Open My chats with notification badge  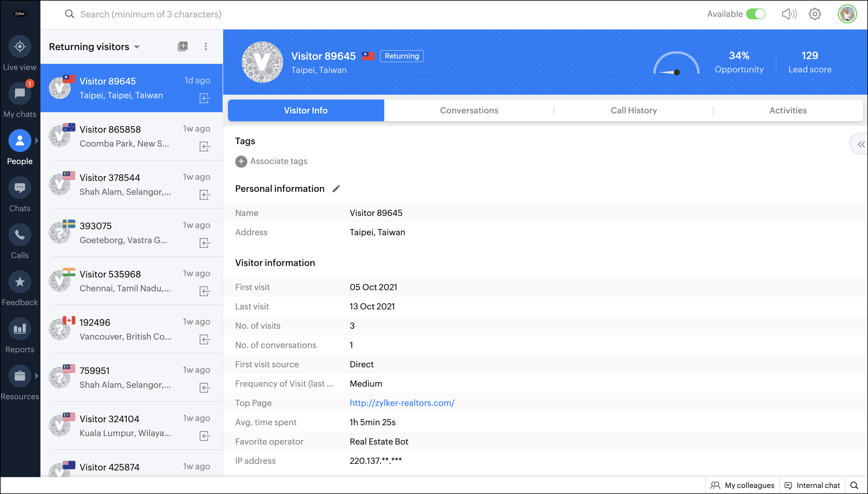pyautogui.click(x=20, y=93)
